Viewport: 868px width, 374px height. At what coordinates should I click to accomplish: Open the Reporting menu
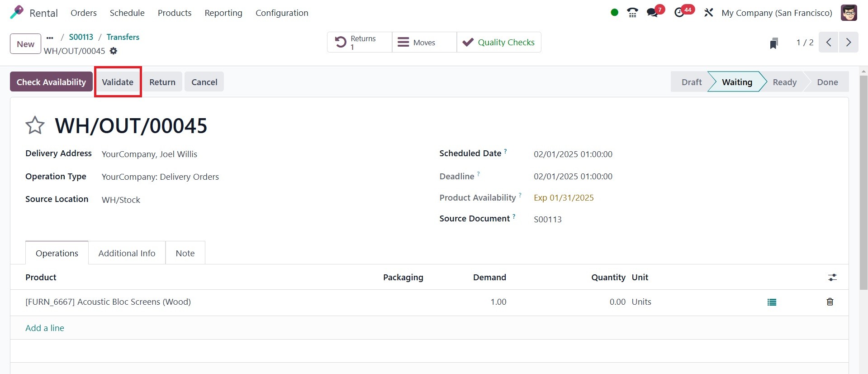(x=223, y=13)
